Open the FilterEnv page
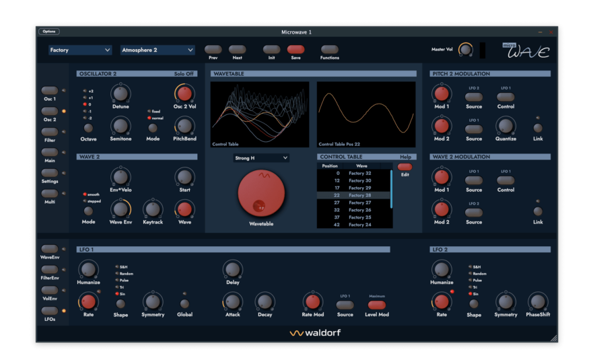This screenshot has height=364, width=593. pyautogui.click(x=50, y=270)
